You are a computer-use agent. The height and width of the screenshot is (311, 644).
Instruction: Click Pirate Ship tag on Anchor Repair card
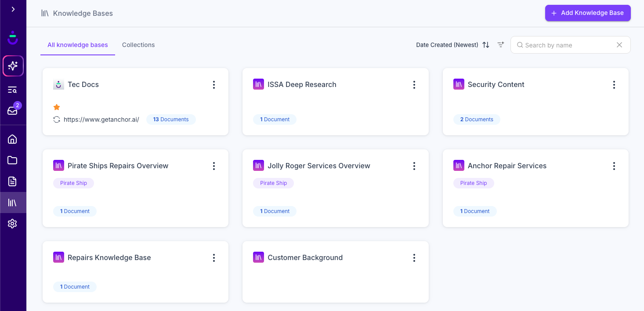pyautogui.click(x=474, y=183)
